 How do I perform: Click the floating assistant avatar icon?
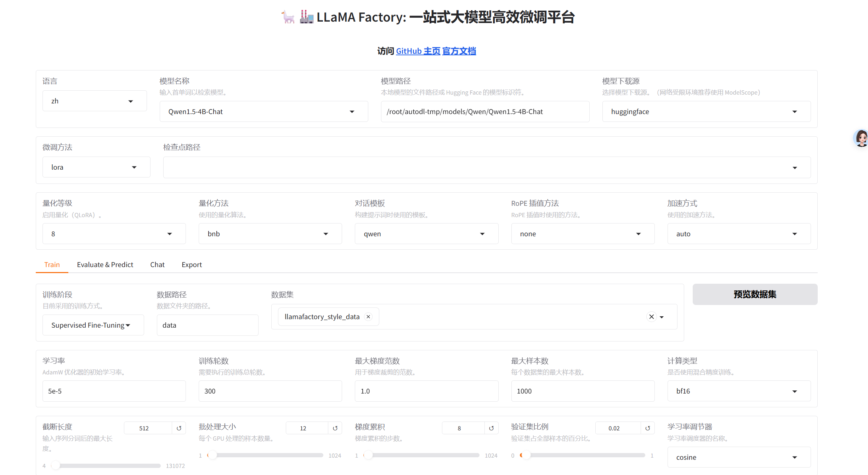pyautogui.click(x=861, y=138)
